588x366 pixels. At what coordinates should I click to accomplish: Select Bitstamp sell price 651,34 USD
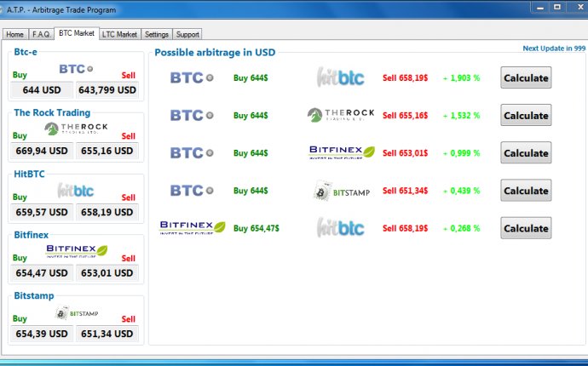tap(107, 334)
